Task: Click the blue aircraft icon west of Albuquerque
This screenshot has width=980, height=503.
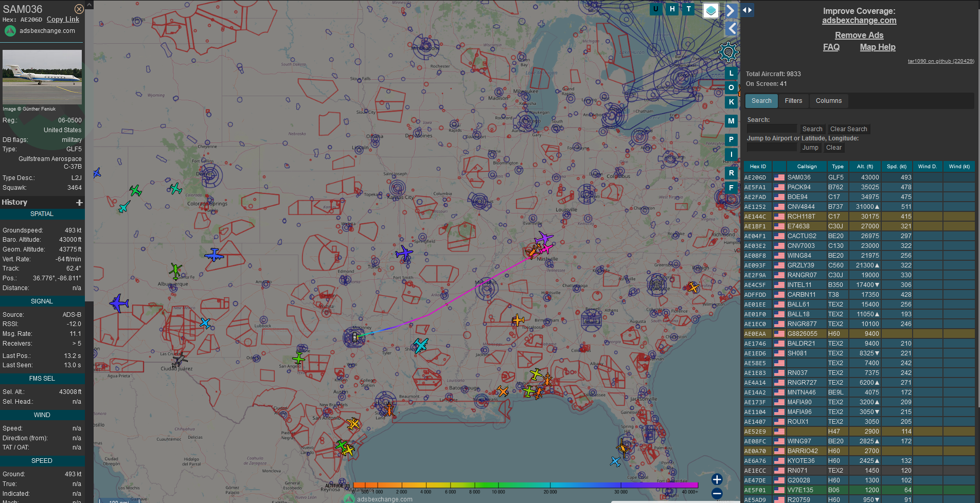Action: [x=119, y=303]
